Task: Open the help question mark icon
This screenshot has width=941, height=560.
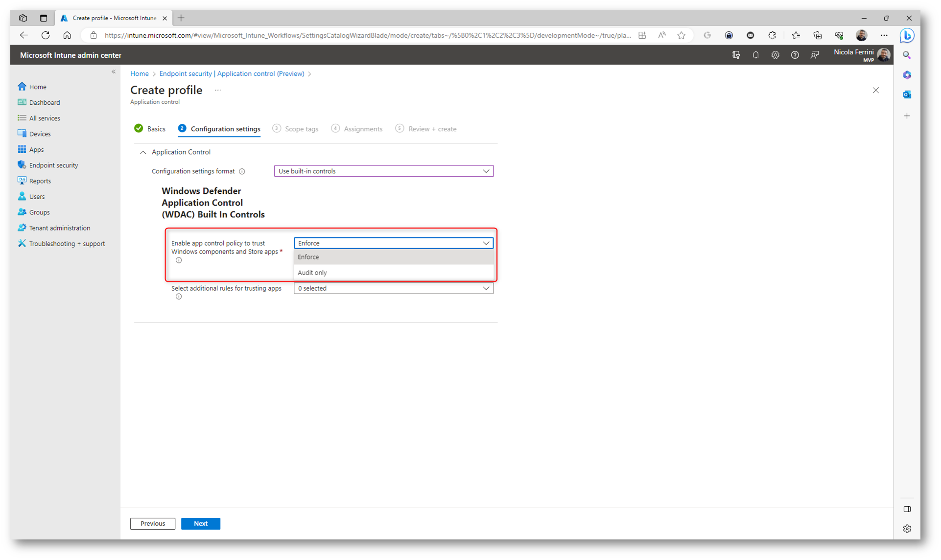Action: [x=795, y=55]
